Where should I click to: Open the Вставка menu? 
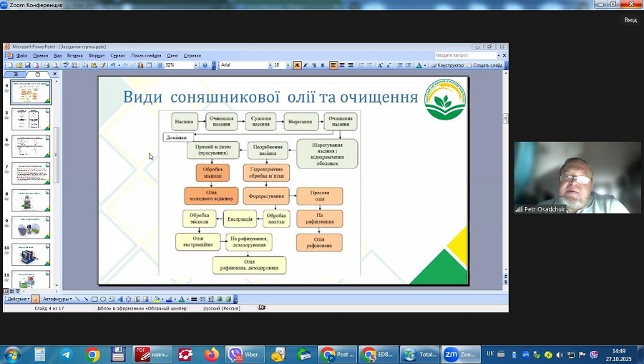[75, 55]
